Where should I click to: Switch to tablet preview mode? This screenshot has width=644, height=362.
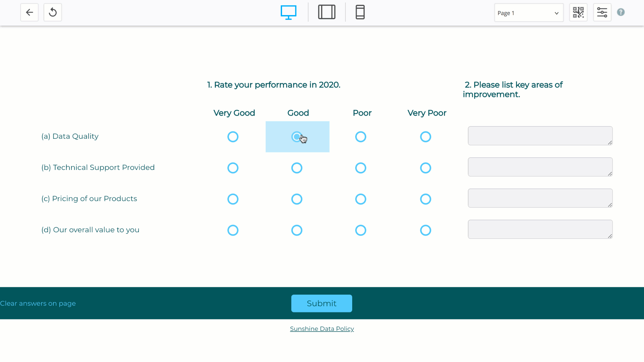(327, 12)
